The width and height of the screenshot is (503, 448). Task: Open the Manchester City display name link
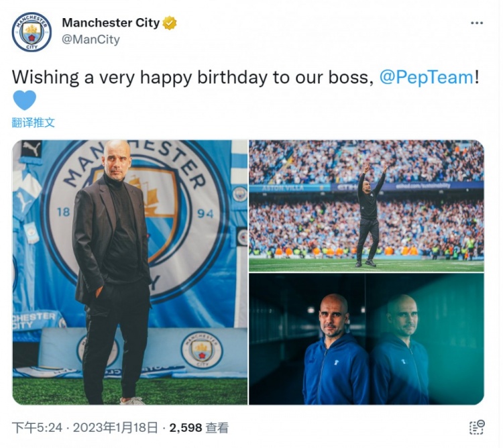(111, 23)
